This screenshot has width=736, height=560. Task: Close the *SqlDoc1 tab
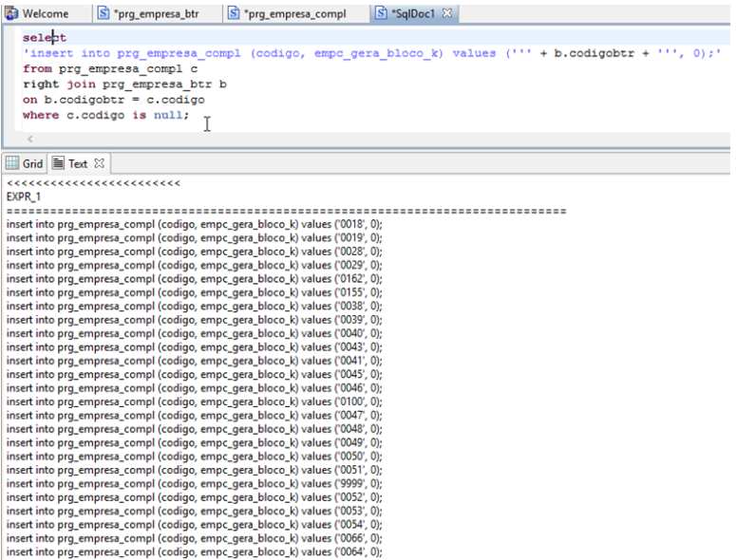[447, 13]
